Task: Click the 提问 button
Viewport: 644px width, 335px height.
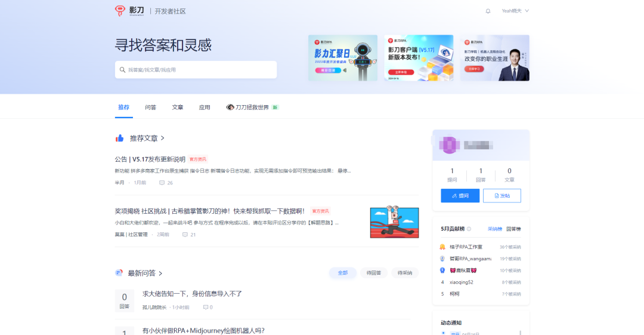Action: (x=460, y=196)
